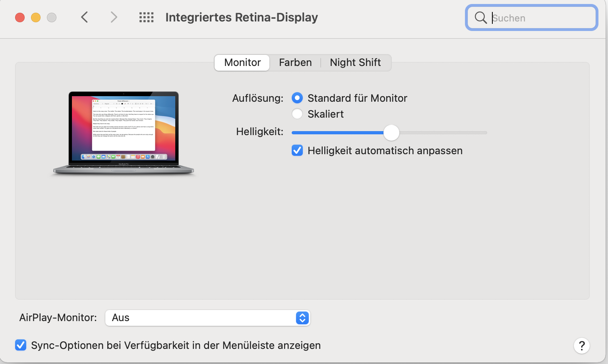Open the Night Shift tab
Screen dimensions: 608x364
coord(355,62)
